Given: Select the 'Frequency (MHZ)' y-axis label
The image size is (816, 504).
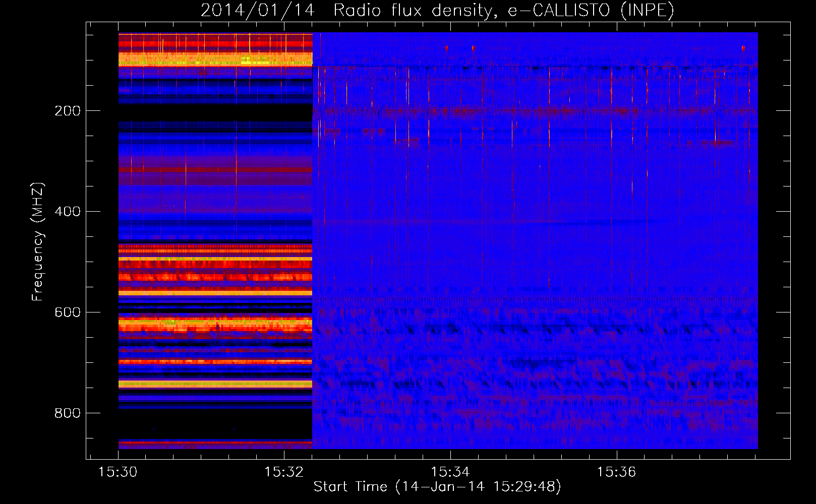Looking at the screenshot, I should [38, 242].
